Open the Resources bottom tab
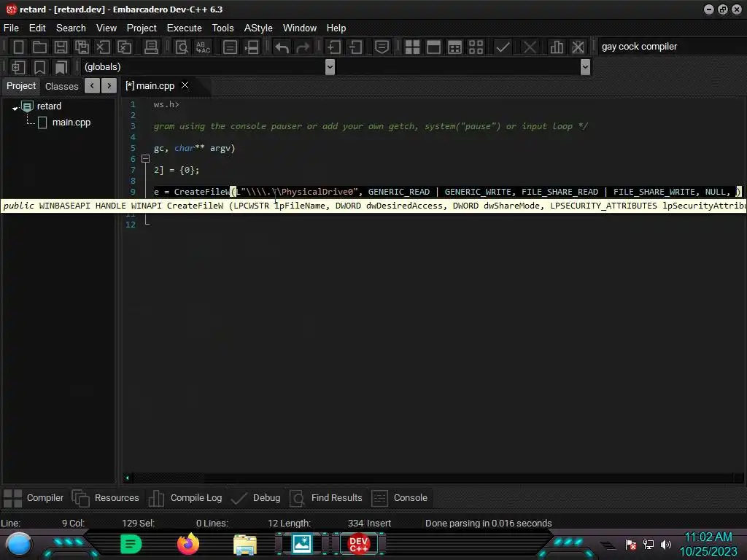 [x=105, y=498]
